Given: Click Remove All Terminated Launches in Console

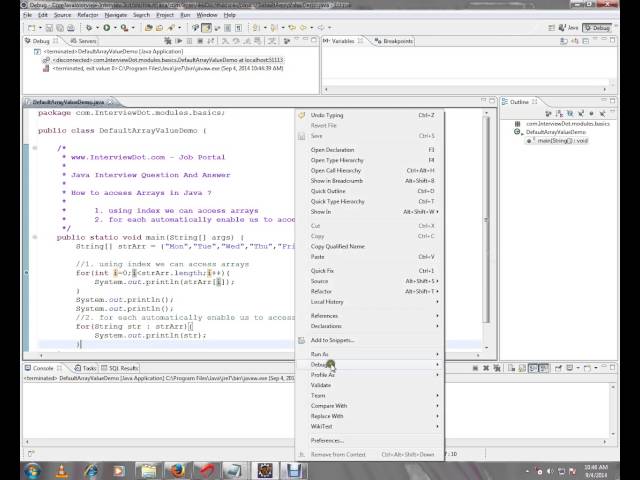Looking at the screenshot, I should pyautogui.click(x=497, y=368).
